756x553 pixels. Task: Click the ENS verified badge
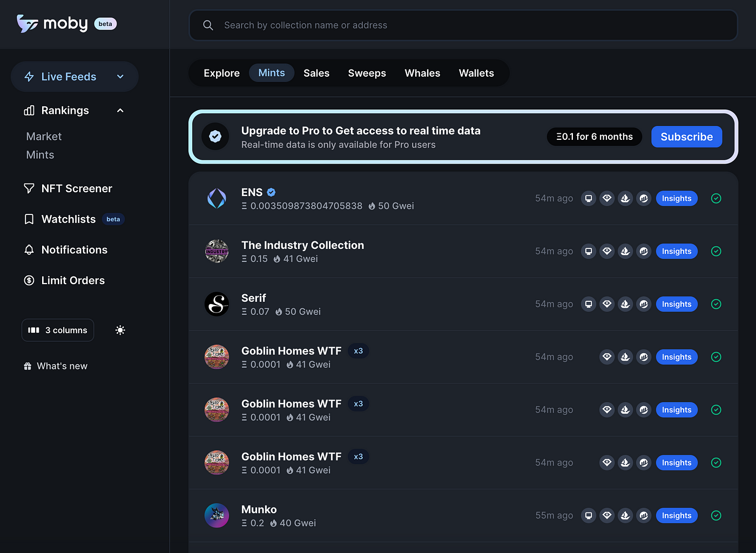coord(272,192)
